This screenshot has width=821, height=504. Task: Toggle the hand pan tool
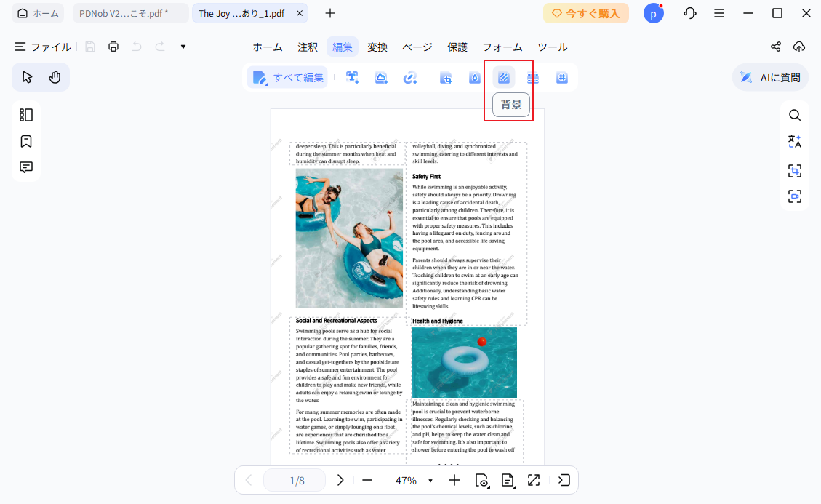point(55,77)
